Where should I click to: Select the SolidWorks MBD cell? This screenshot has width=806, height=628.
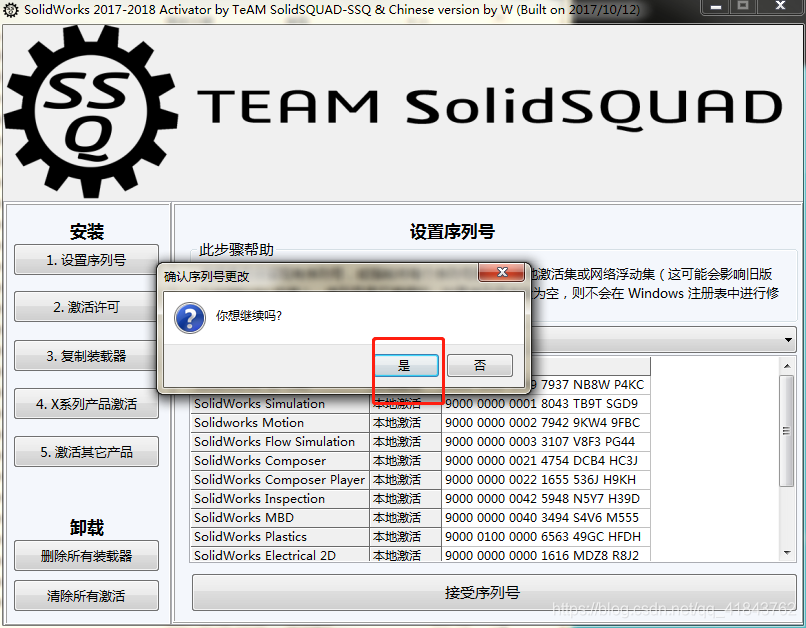pyautogui.click(x=280, y=518)
